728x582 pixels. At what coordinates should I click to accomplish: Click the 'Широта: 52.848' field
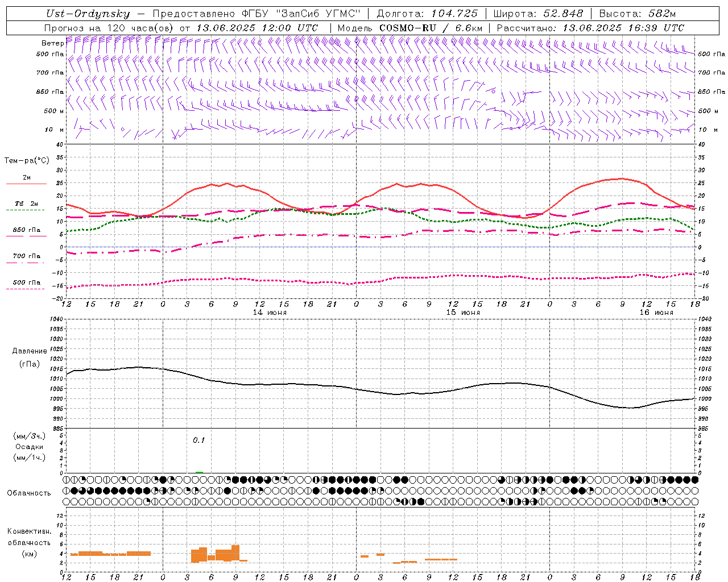pos(538,14)
